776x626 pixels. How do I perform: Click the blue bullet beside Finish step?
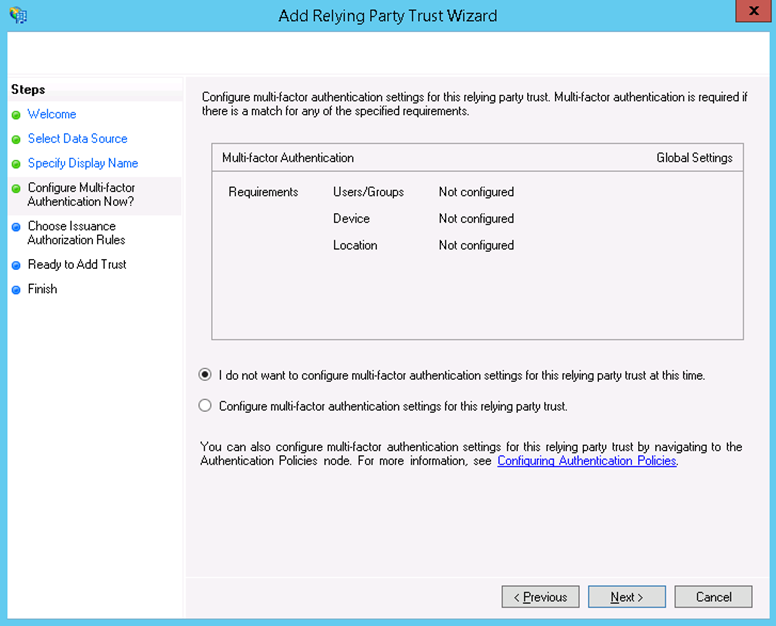point(16,289)
